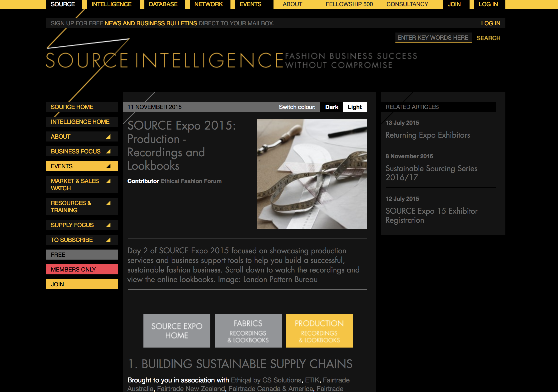The height and width of the screenshot is (392, 558).
Task: Expand the Events sidebar submenu arrow
Action: [108, 166]
